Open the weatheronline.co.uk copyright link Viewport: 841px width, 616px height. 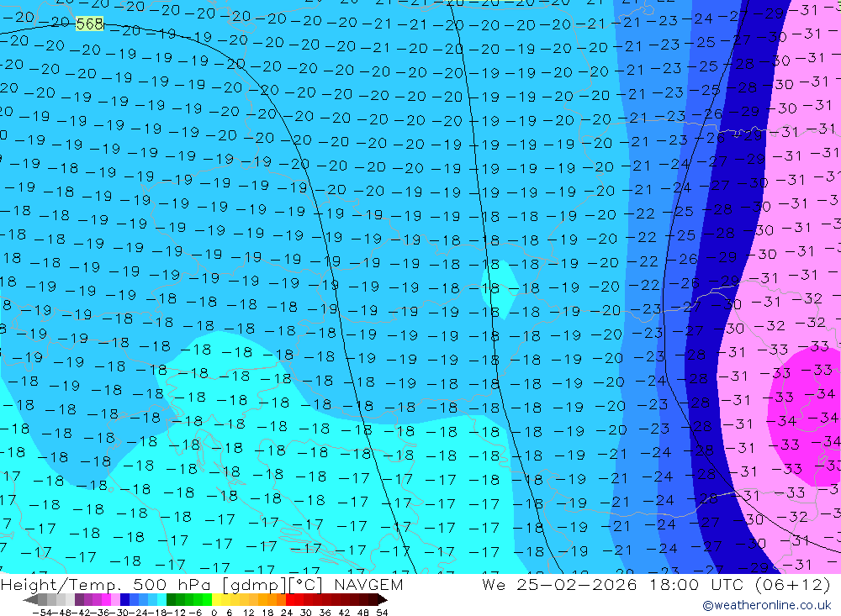point(766,605)
